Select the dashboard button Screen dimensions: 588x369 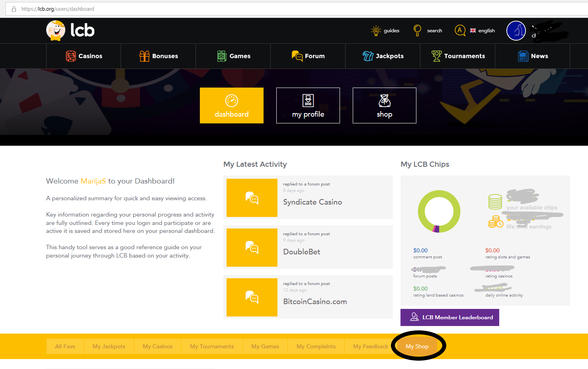pos(232,105)
